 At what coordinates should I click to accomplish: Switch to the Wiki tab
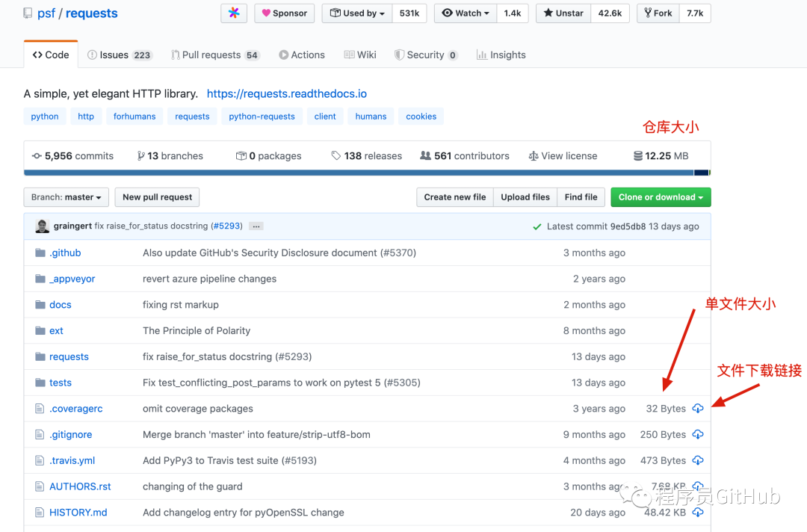(360, 55)
